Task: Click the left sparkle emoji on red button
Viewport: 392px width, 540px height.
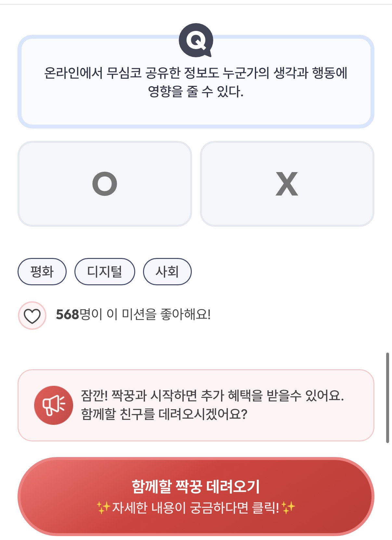Action: (104, 507)
